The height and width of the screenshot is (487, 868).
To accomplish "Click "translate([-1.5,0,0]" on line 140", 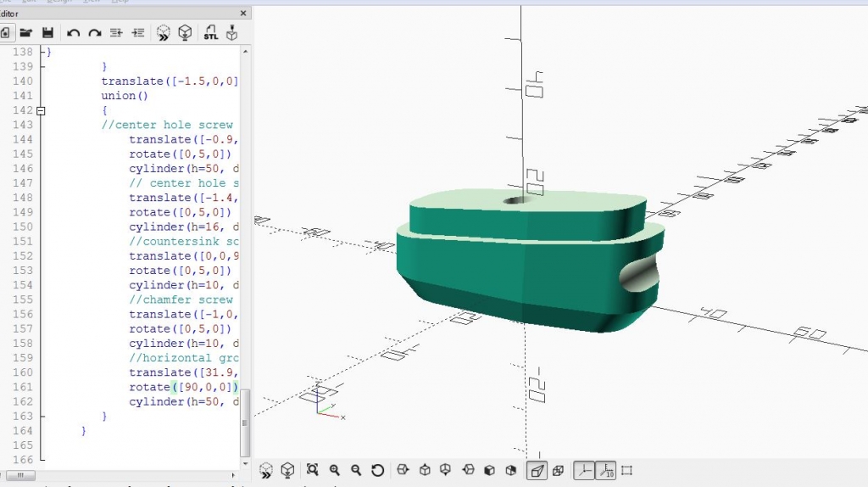I will pos(170,81).
